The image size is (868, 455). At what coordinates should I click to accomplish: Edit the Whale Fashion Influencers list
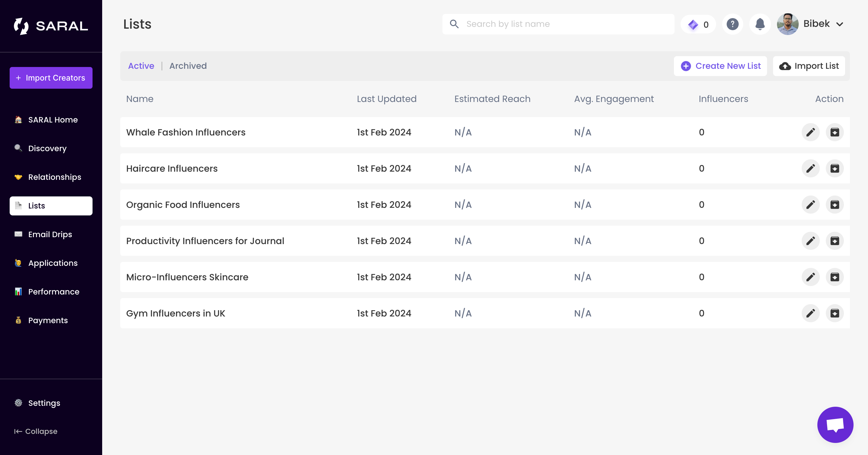click(x=811, y=132)
